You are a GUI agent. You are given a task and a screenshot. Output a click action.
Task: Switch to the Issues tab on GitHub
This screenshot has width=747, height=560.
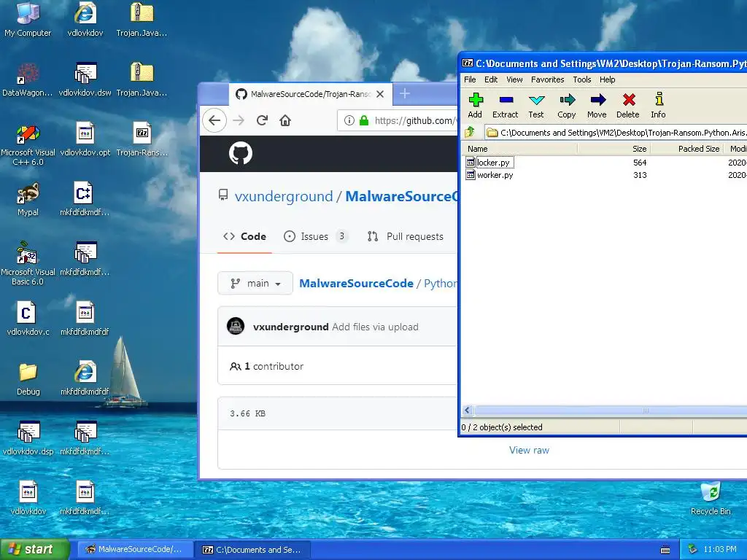316,237
